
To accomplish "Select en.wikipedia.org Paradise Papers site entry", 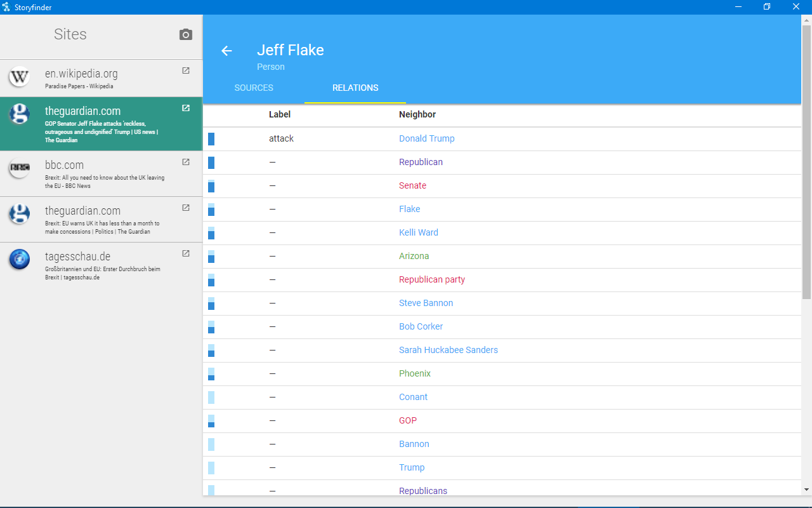I will (x=101, y=78).
